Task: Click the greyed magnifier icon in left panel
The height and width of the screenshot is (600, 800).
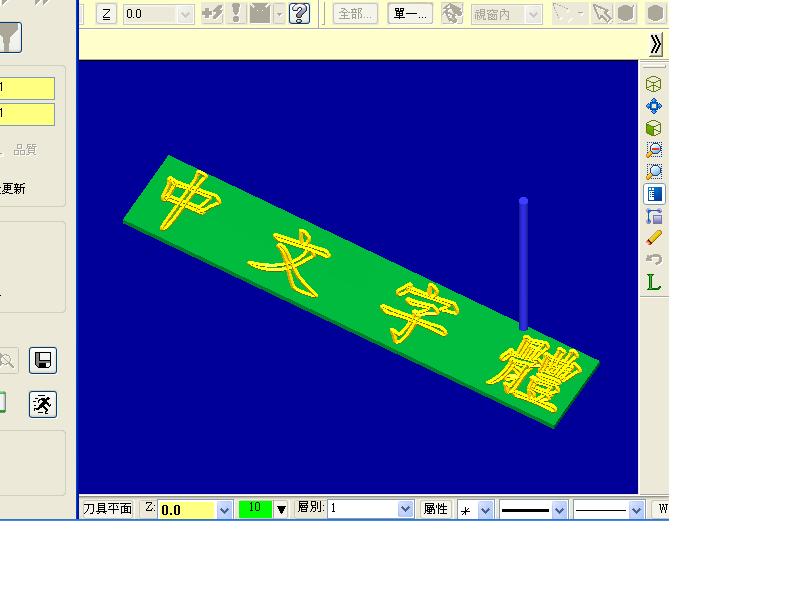Action: click(8, 361)
